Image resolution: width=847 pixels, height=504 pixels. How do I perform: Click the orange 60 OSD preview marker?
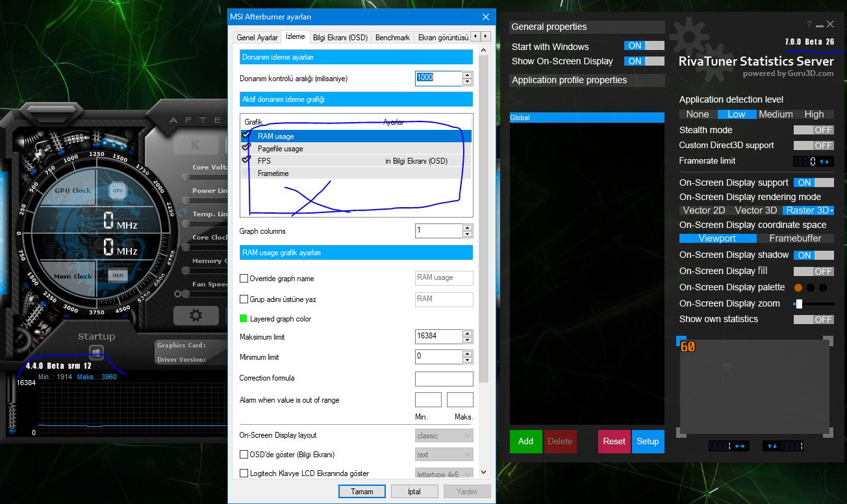[x=688, y=347]
